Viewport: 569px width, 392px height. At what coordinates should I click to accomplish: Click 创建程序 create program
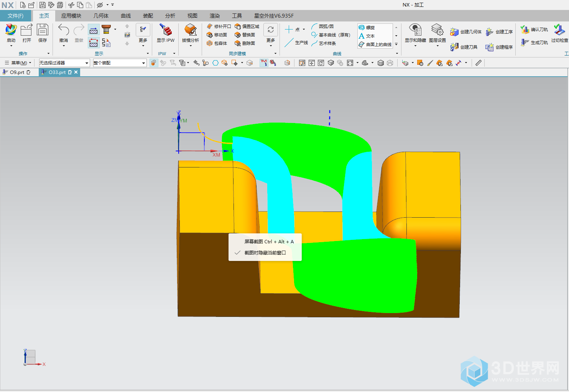499,47
